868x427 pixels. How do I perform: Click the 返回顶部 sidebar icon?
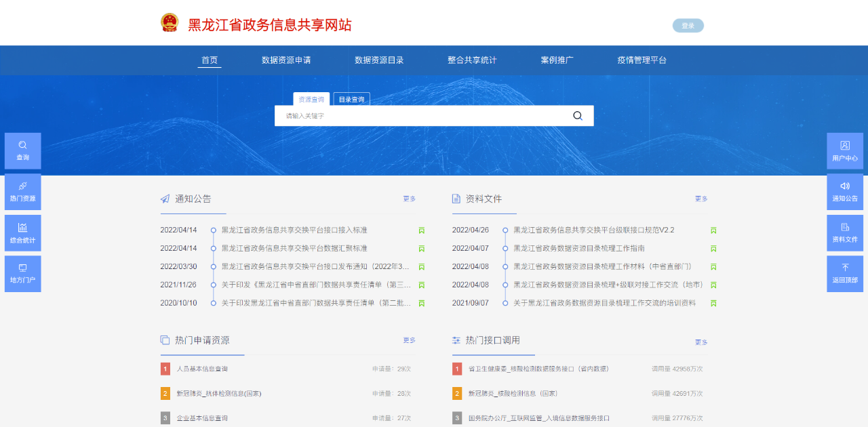(x=845, y=274)
